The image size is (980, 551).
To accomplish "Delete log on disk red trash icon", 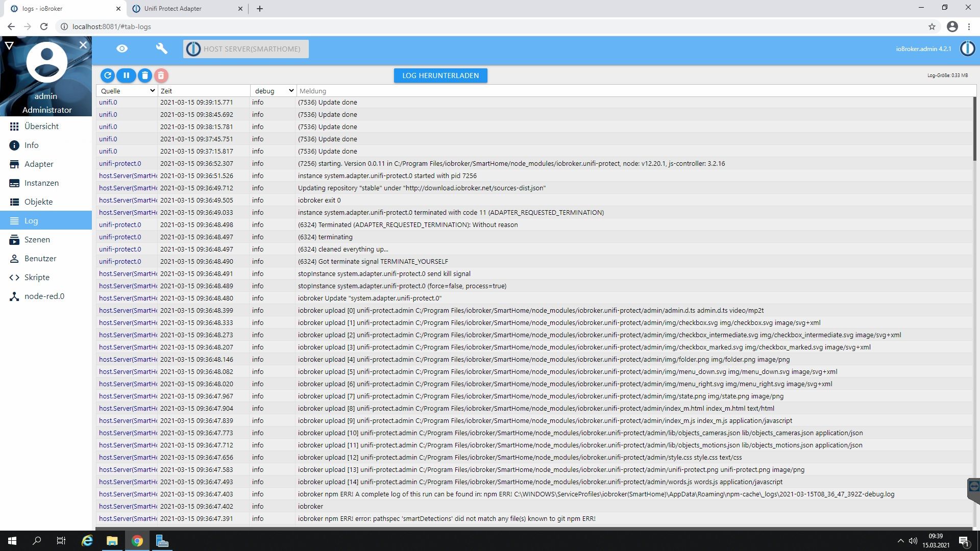I will pos(161,76).
